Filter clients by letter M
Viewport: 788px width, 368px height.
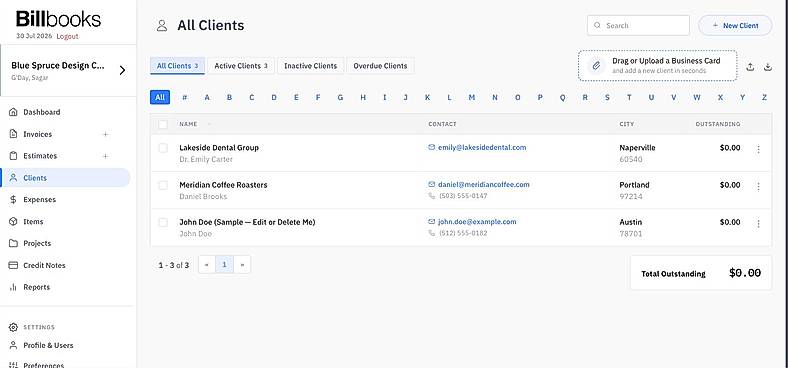coord(471,98)
